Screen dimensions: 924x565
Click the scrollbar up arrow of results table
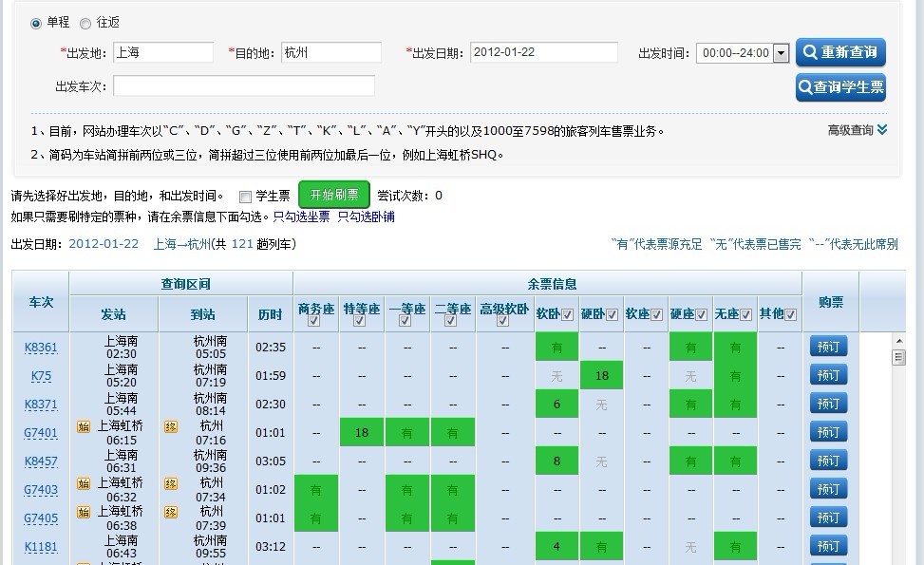pyautogui.click(x=898, y=341)
